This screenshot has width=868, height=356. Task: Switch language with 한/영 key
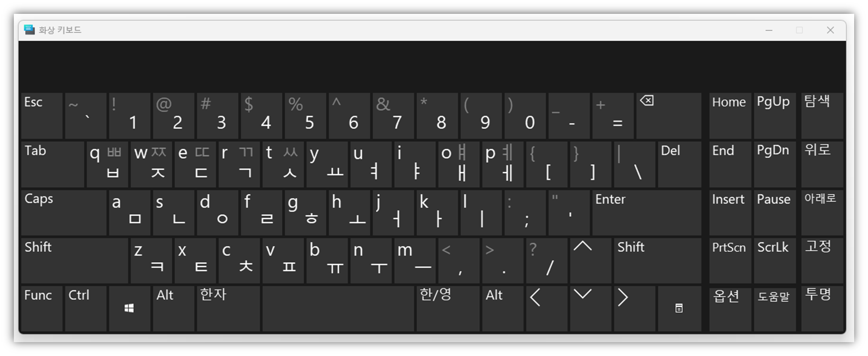pos(448,308)
